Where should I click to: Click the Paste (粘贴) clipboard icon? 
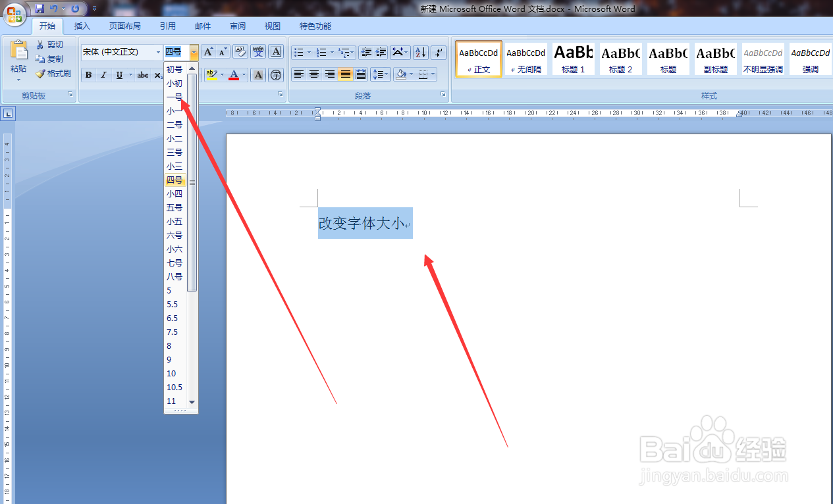[18, 50]
